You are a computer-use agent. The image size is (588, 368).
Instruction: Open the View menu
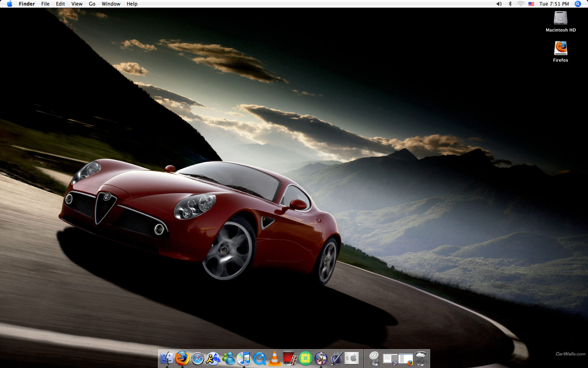77,4
